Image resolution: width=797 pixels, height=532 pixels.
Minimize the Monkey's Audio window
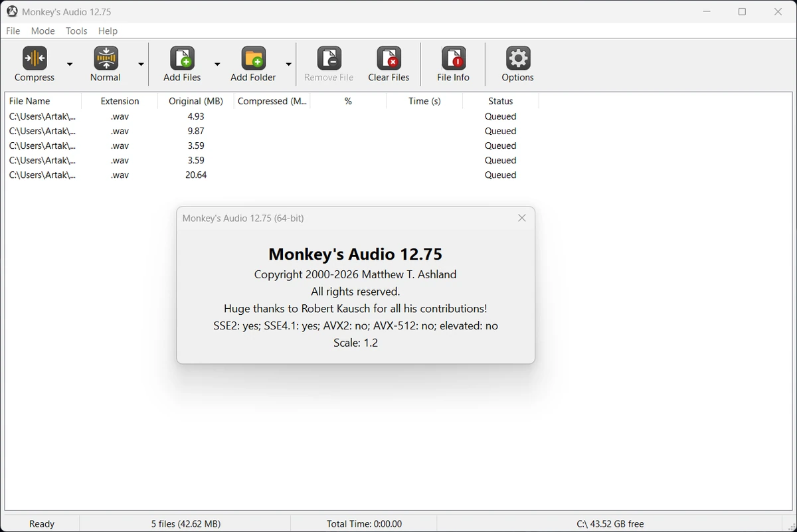point(707,11)
